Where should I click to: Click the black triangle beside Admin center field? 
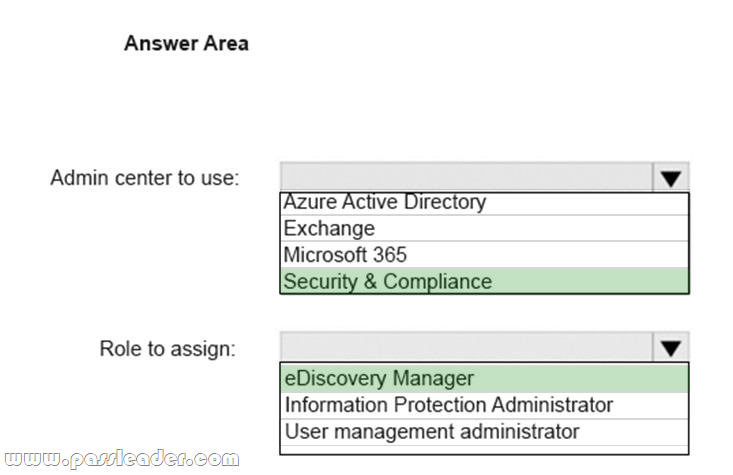tap(671, 179)
